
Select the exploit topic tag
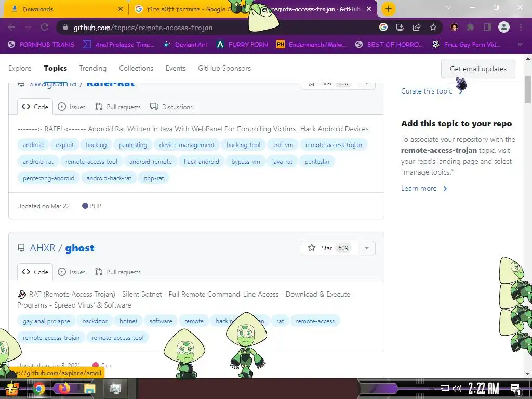point(64,145)
